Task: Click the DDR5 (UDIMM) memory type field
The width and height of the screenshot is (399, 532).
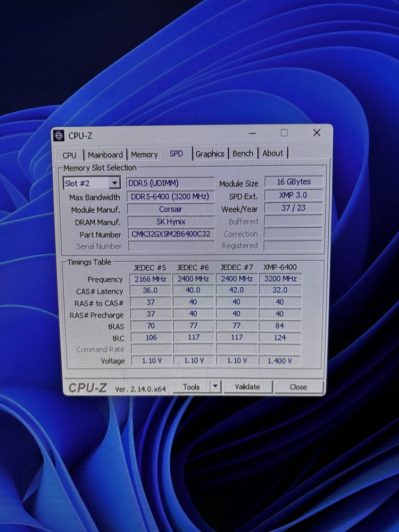Action: 170,183
